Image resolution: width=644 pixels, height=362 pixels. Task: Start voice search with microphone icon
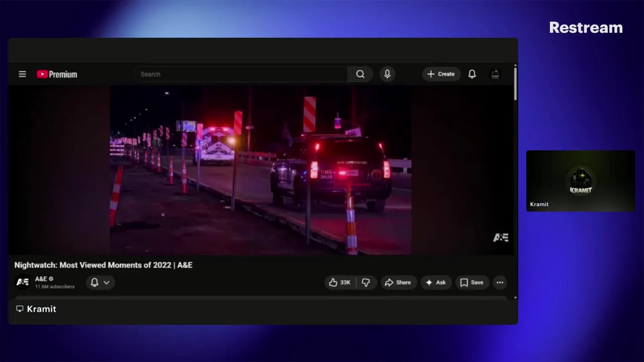(x=387, y=74)
